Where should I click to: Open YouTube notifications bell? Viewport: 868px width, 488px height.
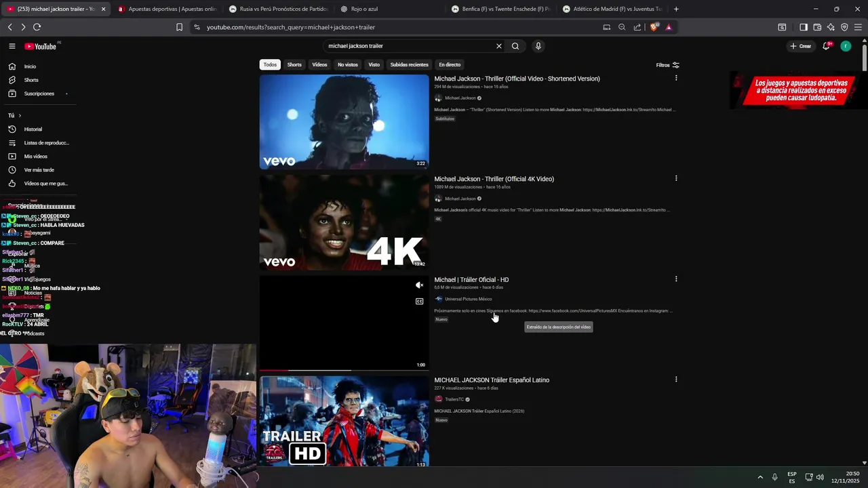pyautogui.click(x=827, y=46)
